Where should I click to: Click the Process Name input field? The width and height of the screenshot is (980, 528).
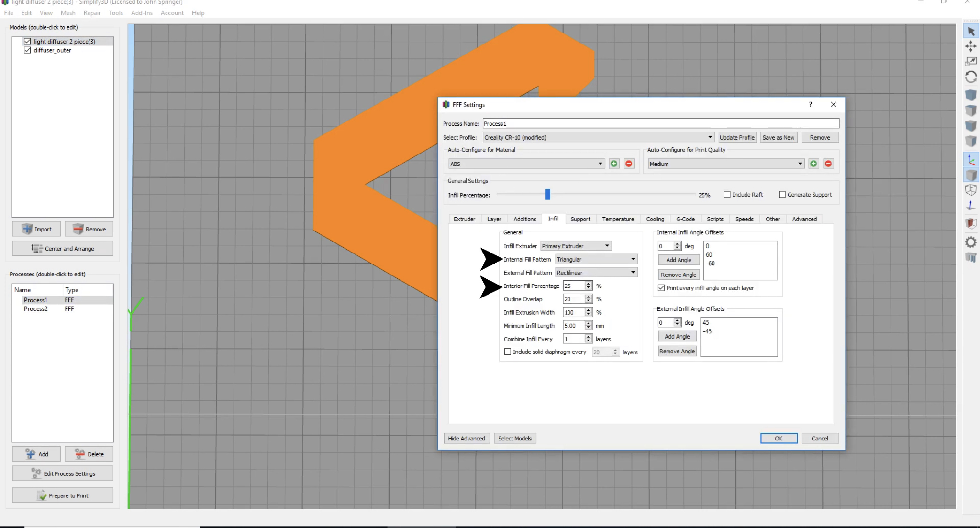[x=661, y=123]
